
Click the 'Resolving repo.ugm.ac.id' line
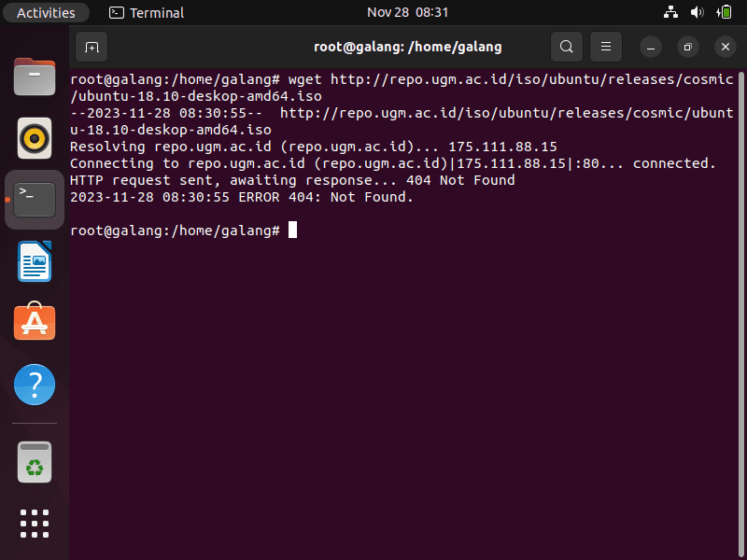pyautogui.click(x=314, y=147)
